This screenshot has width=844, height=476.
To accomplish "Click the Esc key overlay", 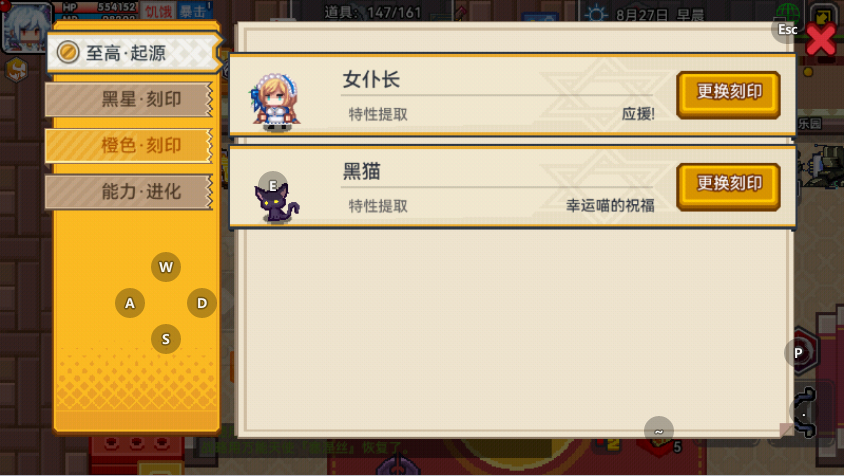I will click(x=787, y=30).
